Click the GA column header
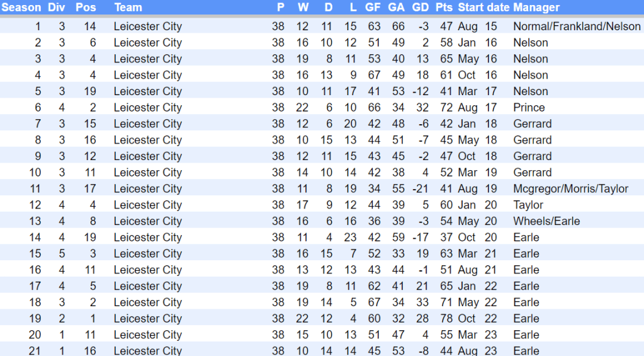644x356 pixels. pos(396,8)
